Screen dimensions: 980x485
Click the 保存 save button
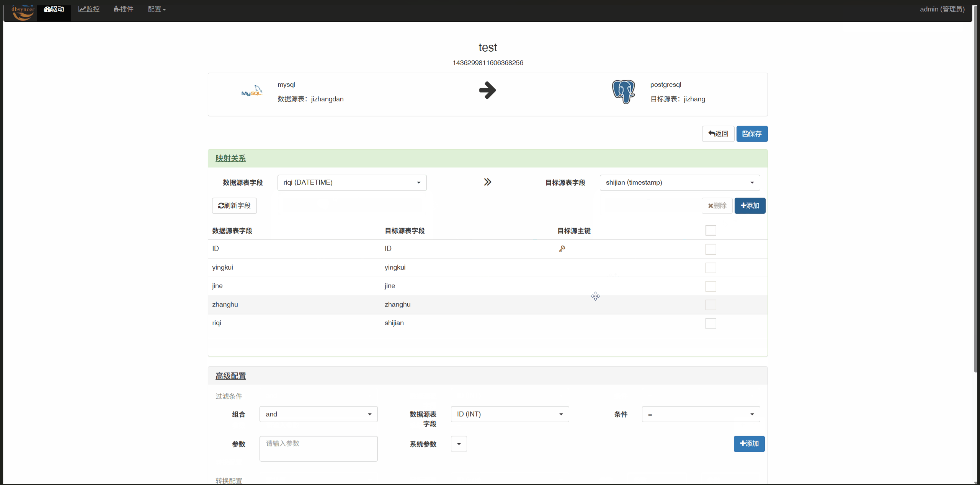tap(752, 134)
